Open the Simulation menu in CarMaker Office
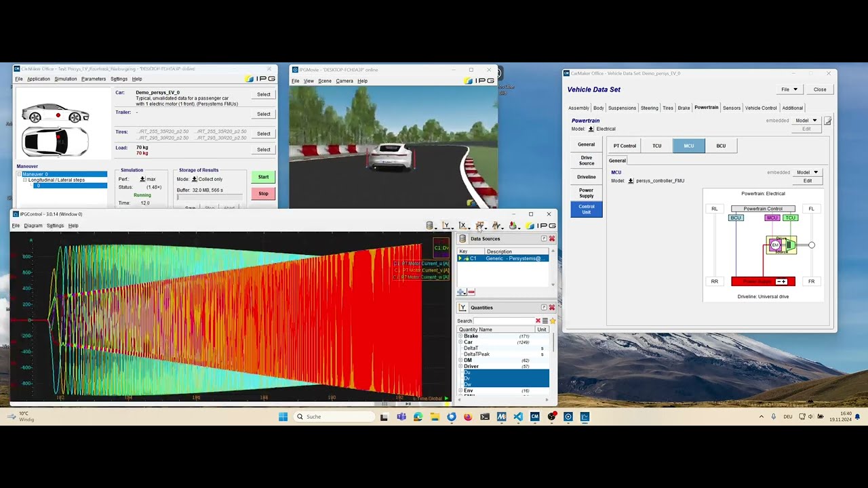 66,79
